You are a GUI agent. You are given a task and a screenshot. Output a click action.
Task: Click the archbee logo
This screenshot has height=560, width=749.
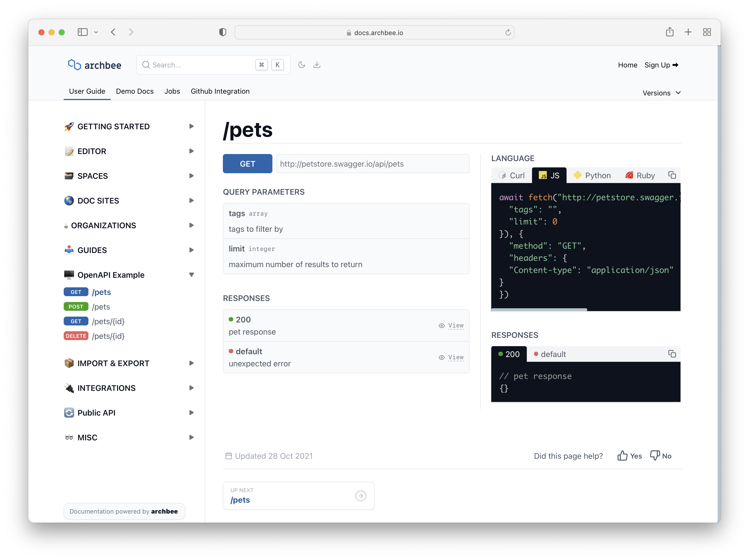94,65
